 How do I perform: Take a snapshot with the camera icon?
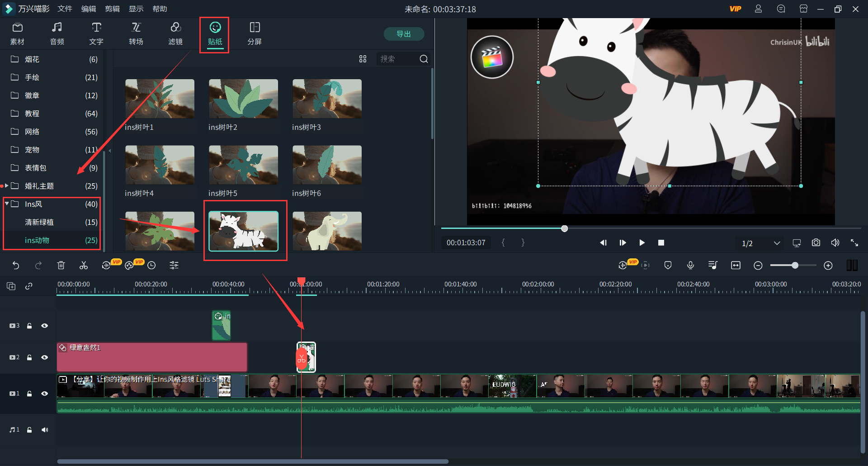tap(816, 243)
